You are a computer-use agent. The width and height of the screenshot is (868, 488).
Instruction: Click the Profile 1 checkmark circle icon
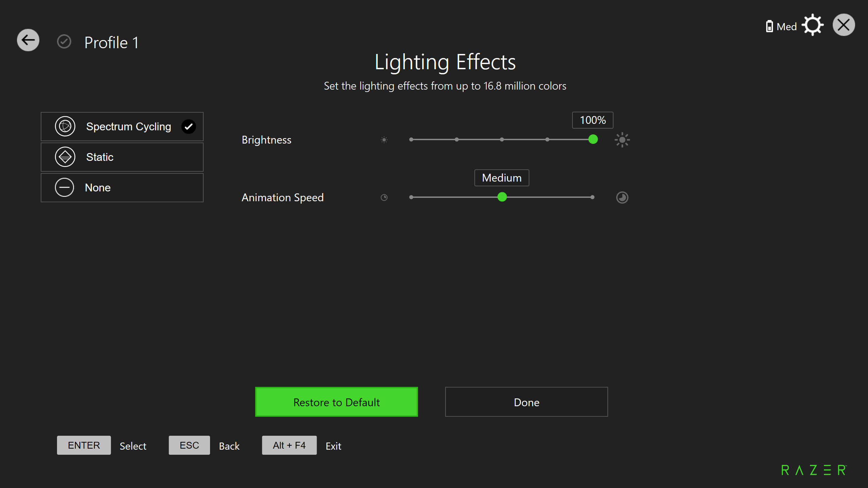point(64,42)
